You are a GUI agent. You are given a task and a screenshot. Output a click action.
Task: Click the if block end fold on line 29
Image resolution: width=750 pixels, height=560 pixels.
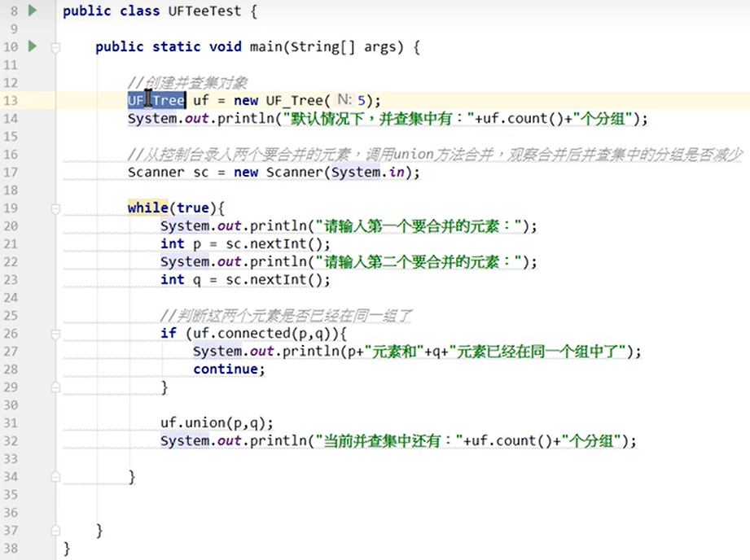point(55,387)
